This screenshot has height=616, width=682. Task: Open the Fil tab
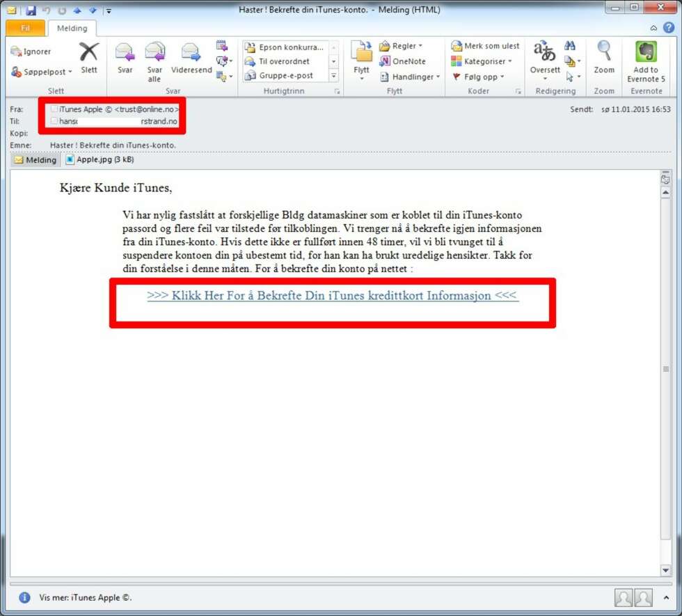tap(25, 29)
